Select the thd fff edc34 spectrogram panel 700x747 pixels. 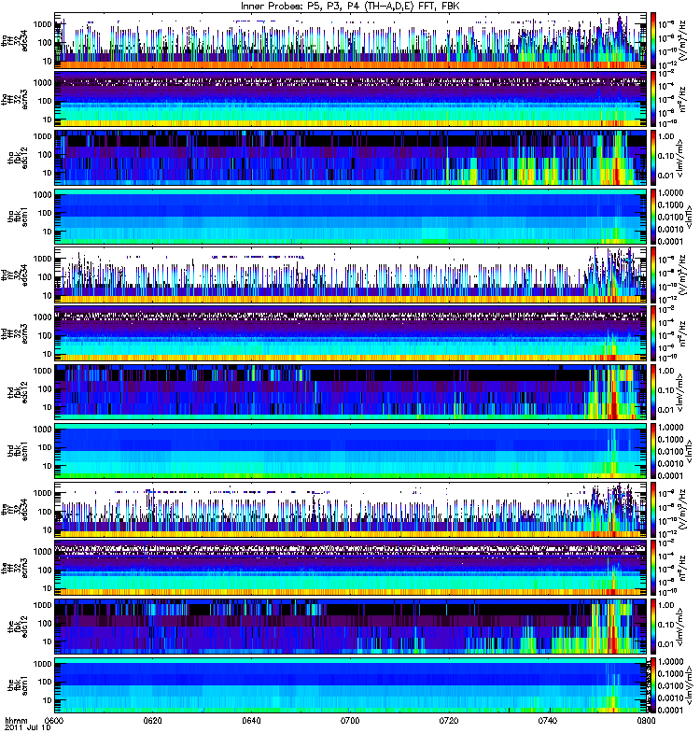point(351,275)
